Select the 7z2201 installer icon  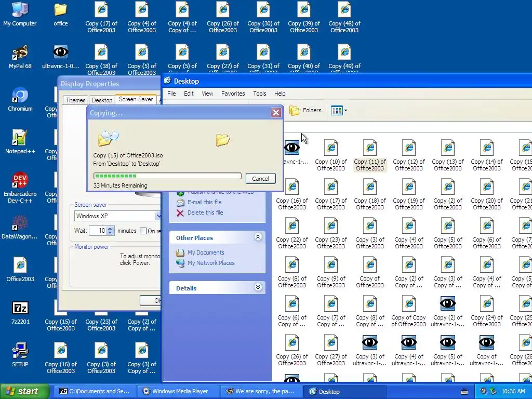point(20,312)
